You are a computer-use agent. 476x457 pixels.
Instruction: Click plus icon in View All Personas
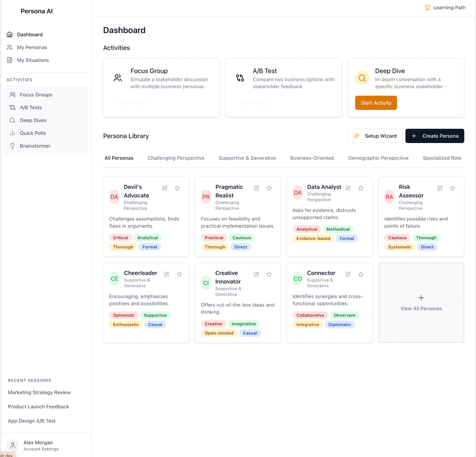(421, 298)
